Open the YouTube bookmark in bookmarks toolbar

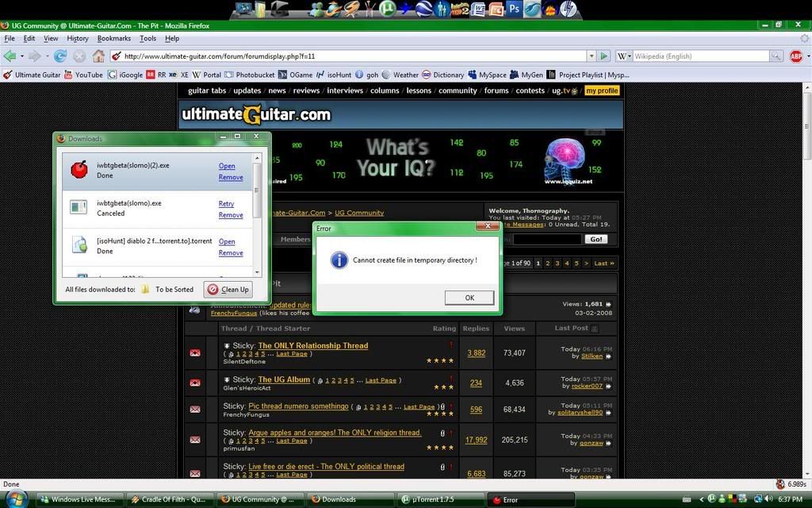(x=83, y=75)
